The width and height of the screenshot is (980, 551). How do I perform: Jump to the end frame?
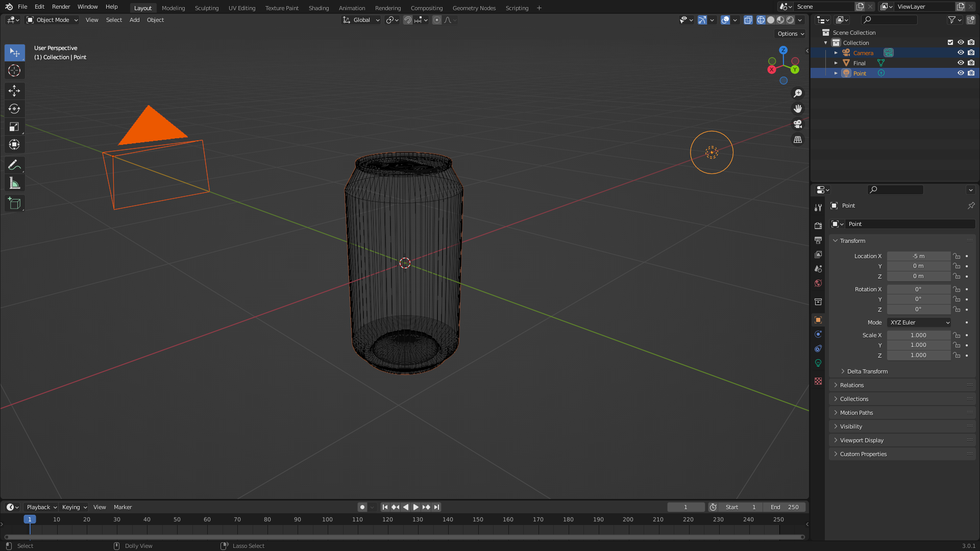[x=436, y=507]
